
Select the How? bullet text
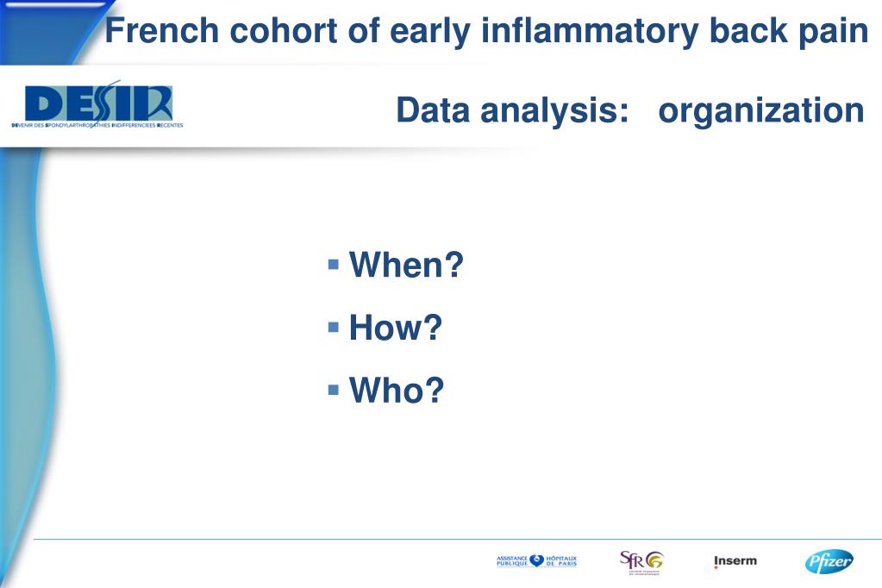pyautogui.click(x=396, y=327)
